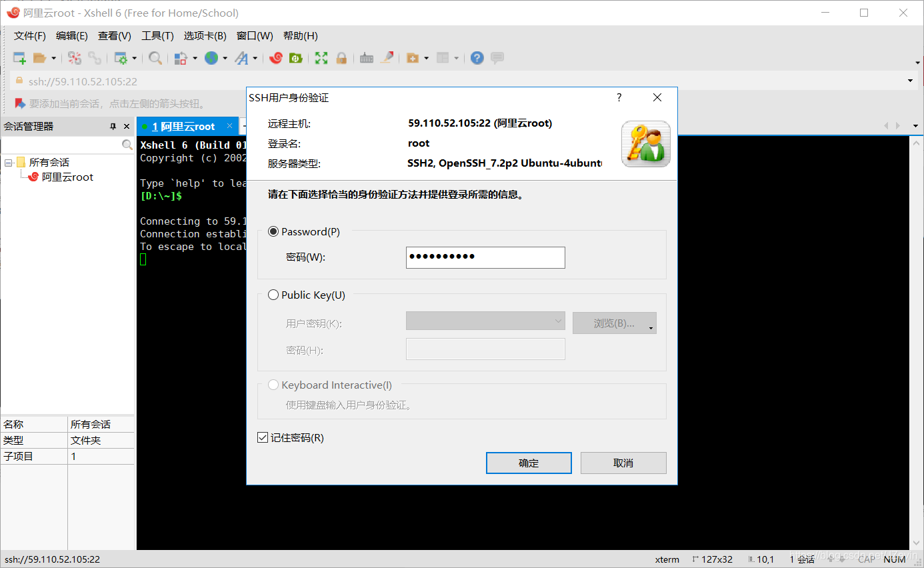
Task: Open the 选项卡(B) menu
Action: coord(205,36)
